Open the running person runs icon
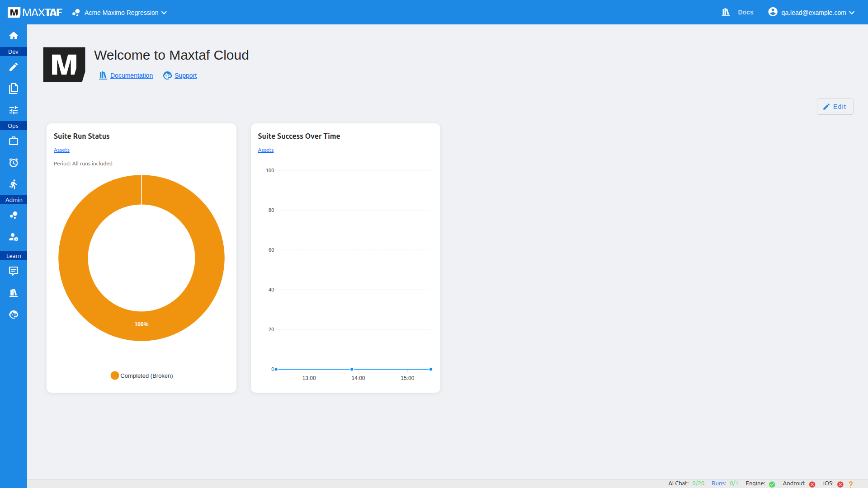This screenshot has width=868, height=488. (x=14, y=184)
